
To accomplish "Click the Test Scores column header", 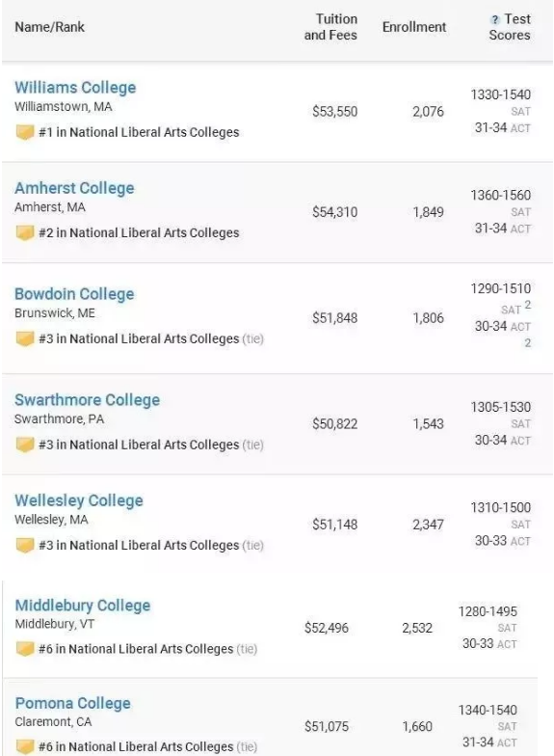I will click(x=510, y=27).
